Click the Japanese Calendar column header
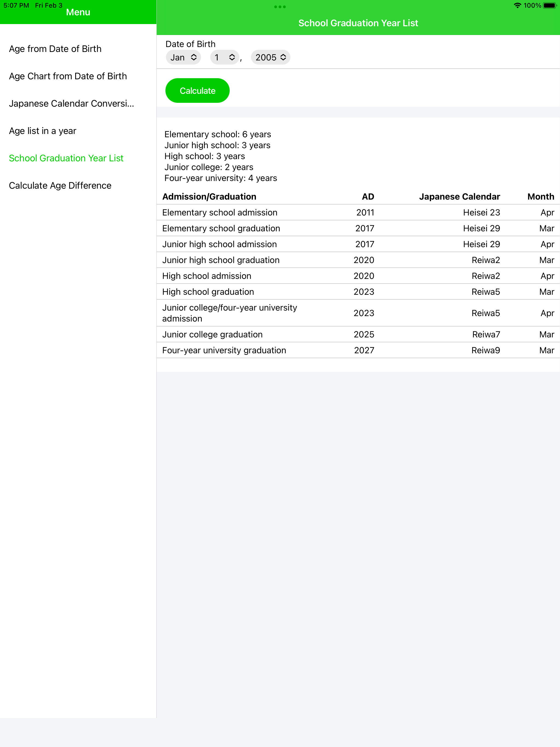 point(460,197)
